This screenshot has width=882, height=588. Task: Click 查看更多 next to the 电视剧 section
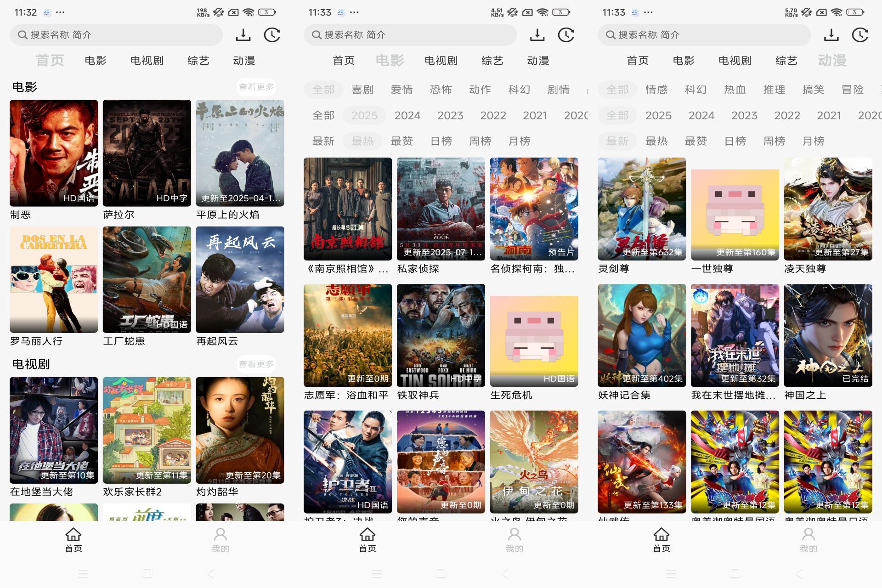click(256, 363)
